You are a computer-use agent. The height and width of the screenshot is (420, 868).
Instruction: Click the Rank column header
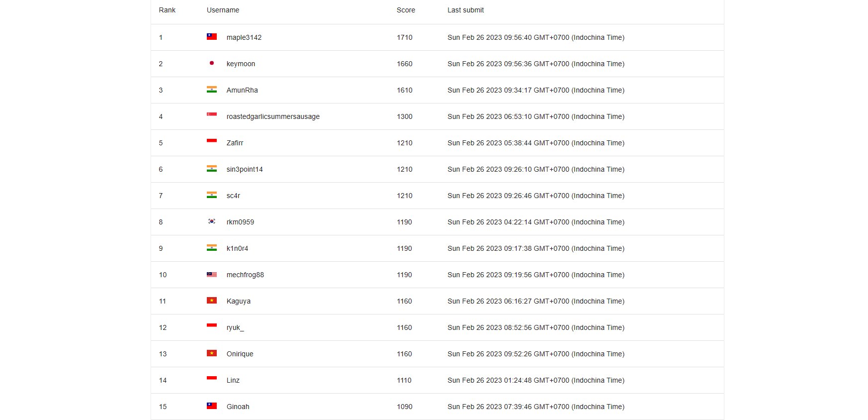click(167, 10)
